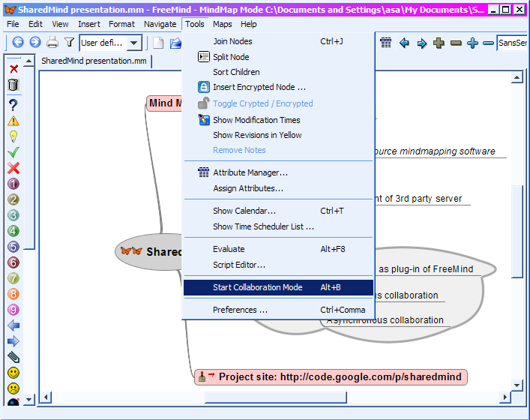Add the sad face icon
Image resolution: width=530 pixels, height=420 pixels.
(x=13, y=388)
